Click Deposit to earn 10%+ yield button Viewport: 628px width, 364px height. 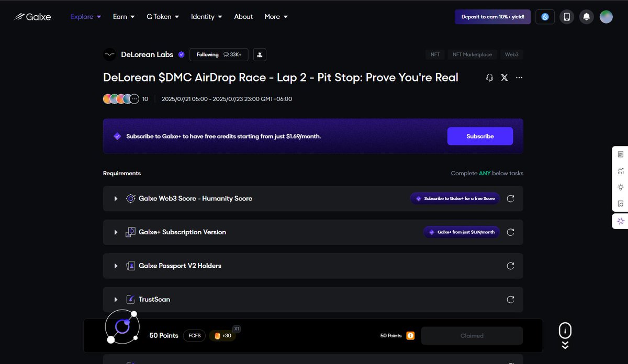pyautogui.click(x=492, y=17)
